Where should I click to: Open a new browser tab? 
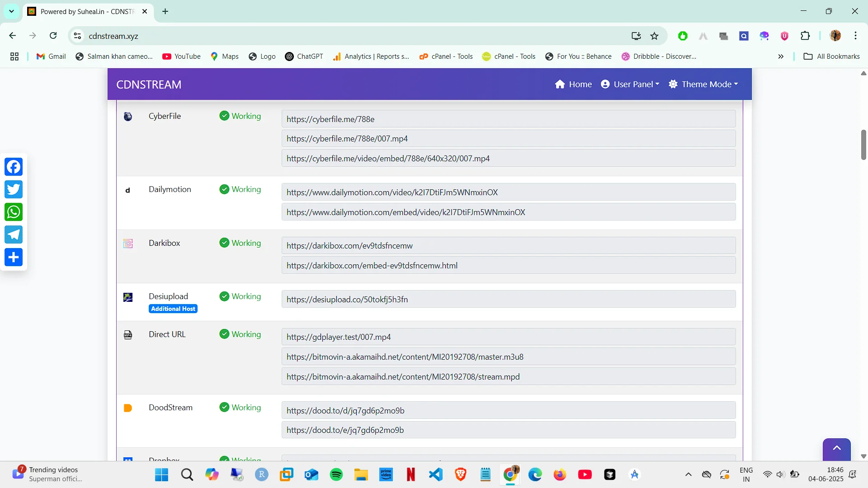tap(165, 11)
